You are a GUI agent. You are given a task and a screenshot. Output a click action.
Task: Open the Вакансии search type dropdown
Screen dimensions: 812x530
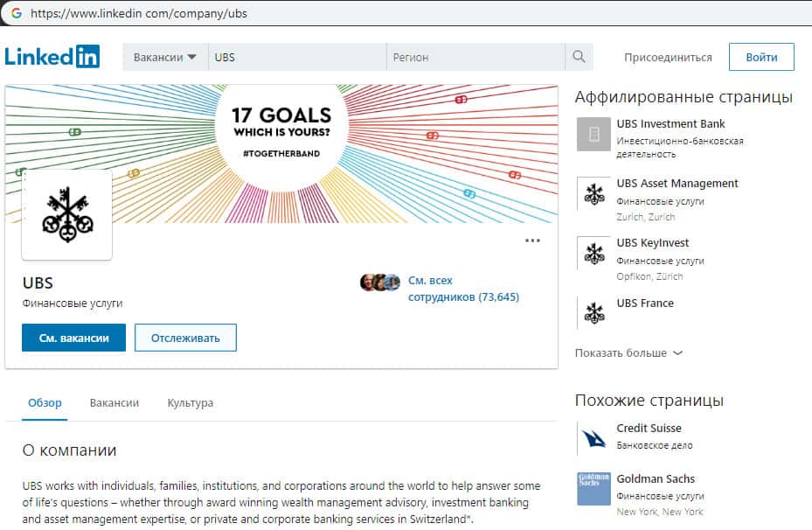[164, 57]
